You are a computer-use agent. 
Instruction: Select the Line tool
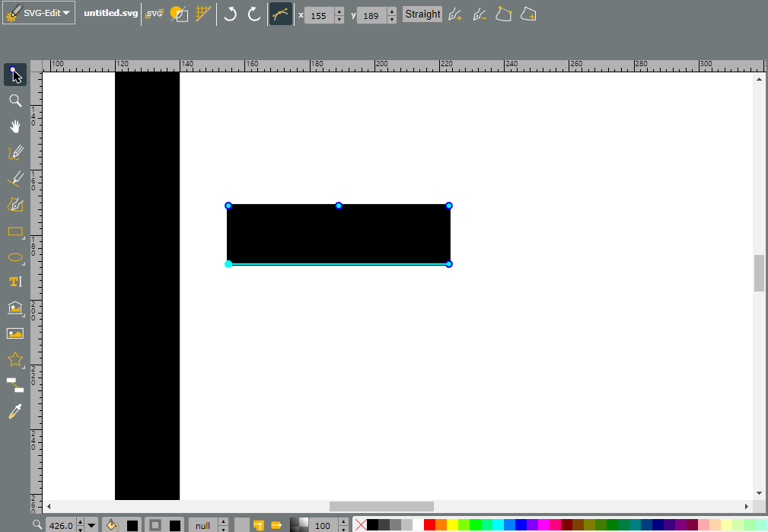(x=15, y=178)
